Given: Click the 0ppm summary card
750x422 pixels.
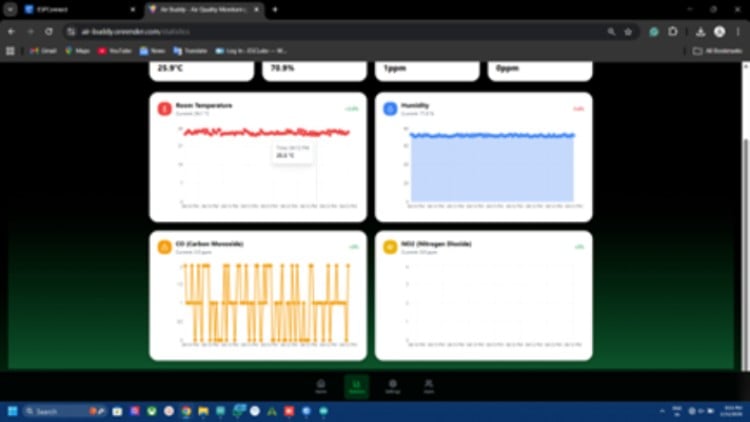Looking at the screenshot, I should 540,71.
